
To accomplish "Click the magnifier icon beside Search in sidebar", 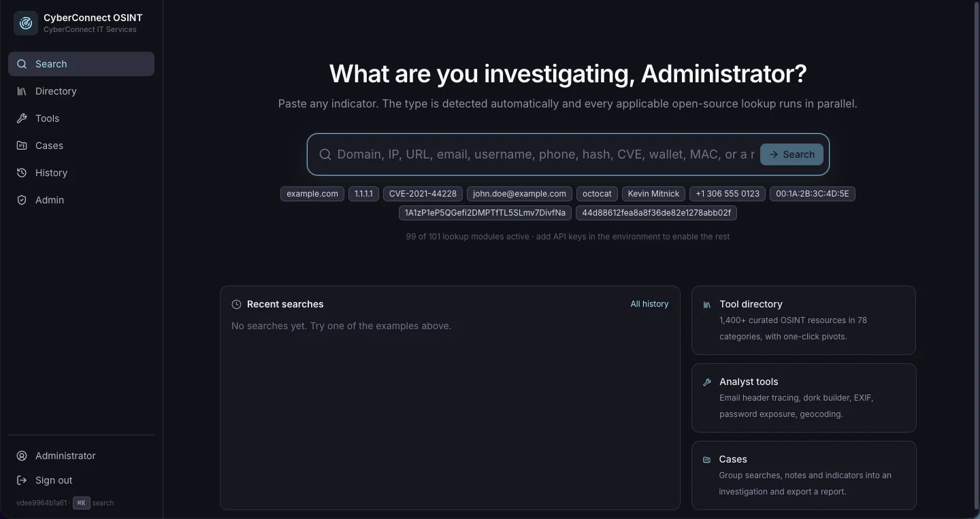I will [x=22, y=64].
